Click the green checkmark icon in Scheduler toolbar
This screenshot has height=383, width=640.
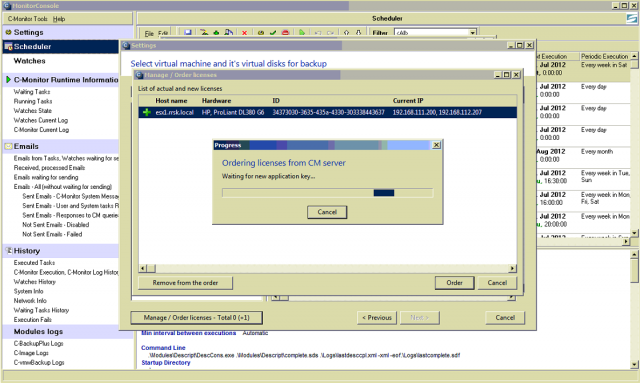pos(273,33)
